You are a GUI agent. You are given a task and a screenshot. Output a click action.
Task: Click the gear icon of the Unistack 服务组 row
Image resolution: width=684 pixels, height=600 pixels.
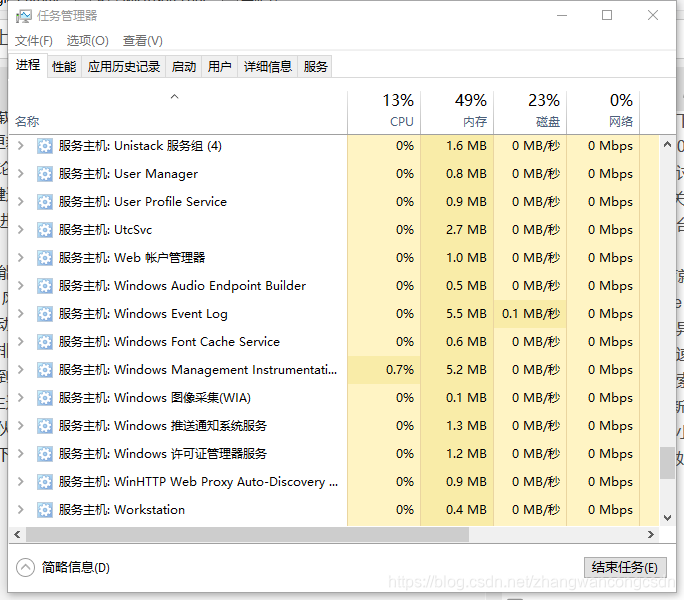pos(44,146)
